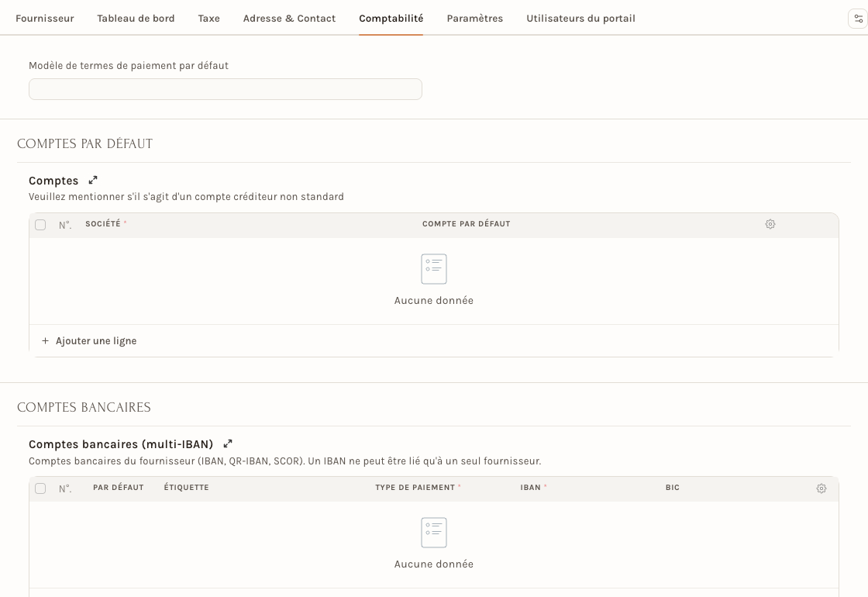868x597 pixels.
Task: Expand Comptes bancaires (multi-IBAN) table fullscreen
Action: [228, 443]
